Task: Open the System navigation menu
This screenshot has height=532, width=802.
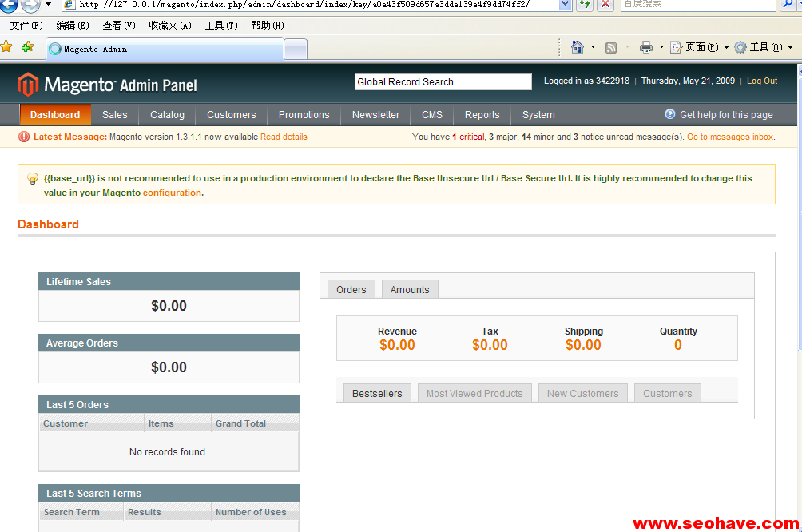Action: point(538,114)
